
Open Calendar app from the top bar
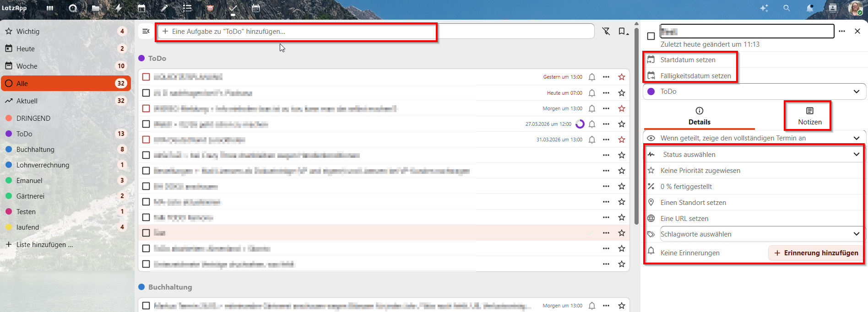point(141,8)
